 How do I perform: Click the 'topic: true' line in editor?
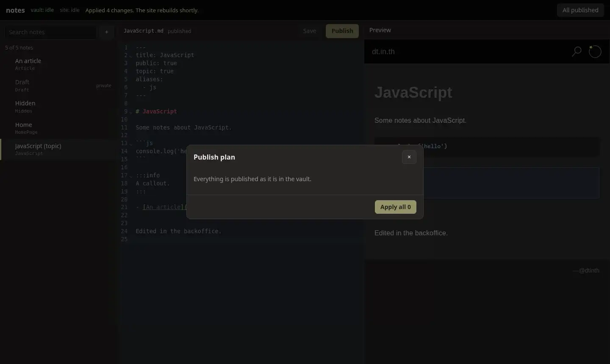155,71
